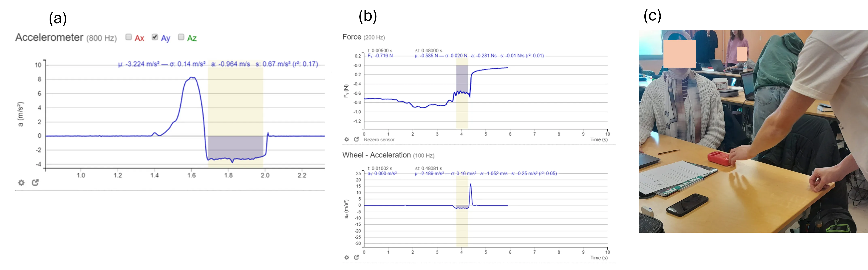
Task: Enable the Az checkbox
Action: (x=181, y=37)
